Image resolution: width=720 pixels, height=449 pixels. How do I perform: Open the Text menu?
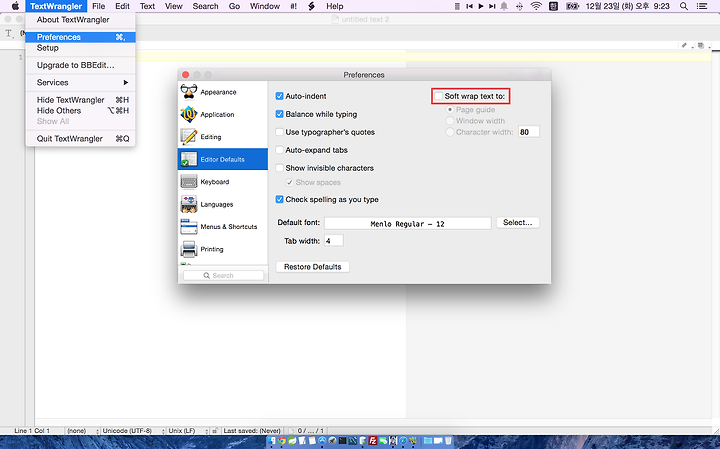[x=147, y=6]
